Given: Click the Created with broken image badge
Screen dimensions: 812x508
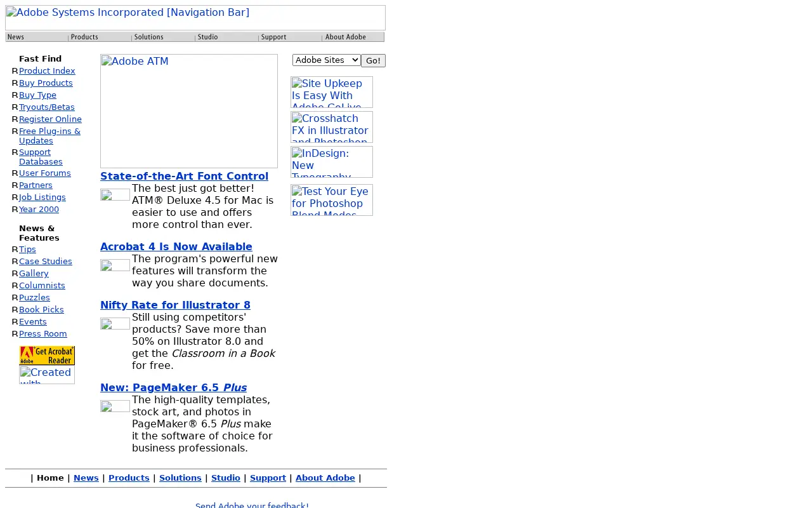Looking at the screenshot, I should [47, 375].
